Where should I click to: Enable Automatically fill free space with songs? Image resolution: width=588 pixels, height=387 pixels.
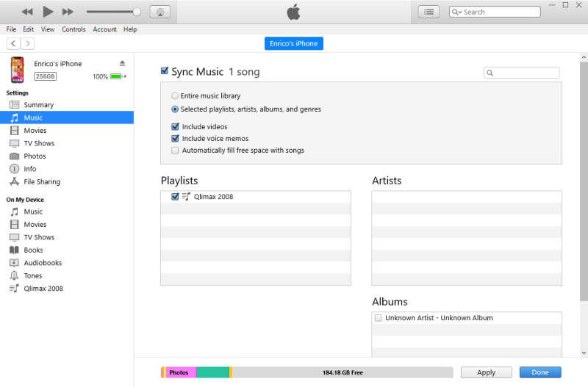coord(175,151)
